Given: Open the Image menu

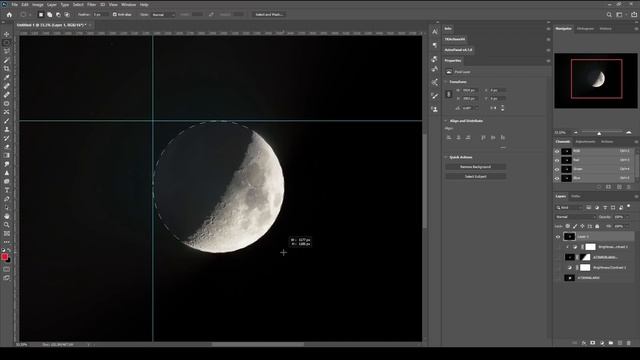Looking at the screenshot, I should (38, 4).
